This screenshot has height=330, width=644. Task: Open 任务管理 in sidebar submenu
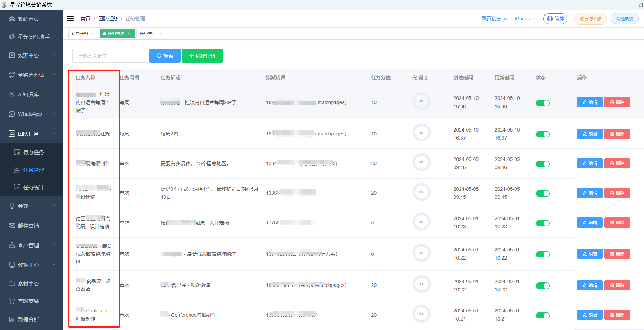click(x=32, y=170)
